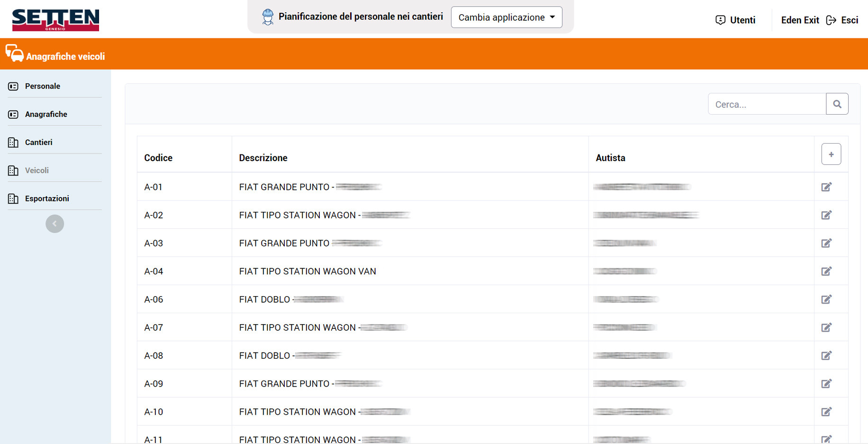Select the Veicoli sidebar entry
Image resolution: width=868 pixels, height=444 pixels.
point(37,170)
